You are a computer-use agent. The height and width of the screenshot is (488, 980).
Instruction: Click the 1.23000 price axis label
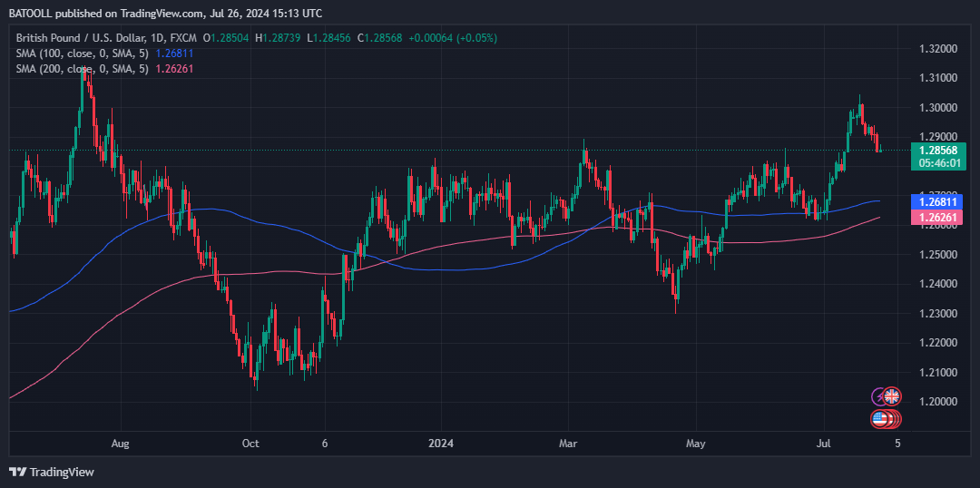(938, 314)
